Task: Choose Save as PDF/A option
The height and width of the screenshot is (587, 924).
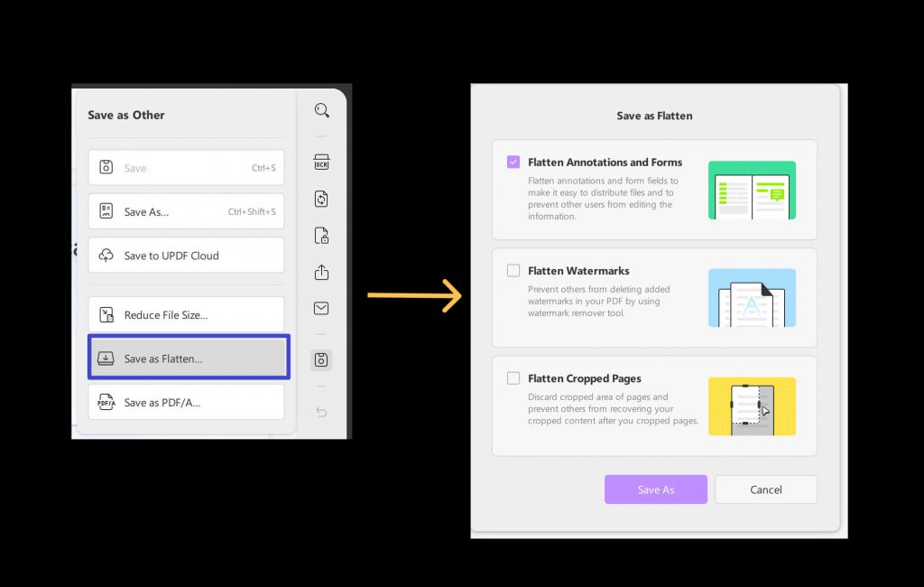Action: pyautogui.click(x=187, y=402)
